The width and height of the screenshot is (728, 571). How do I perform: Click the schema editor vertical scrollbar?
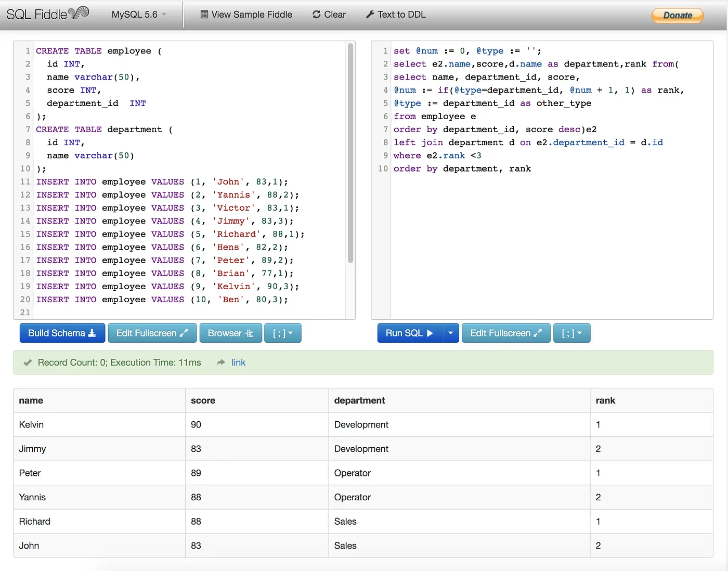click(350, 153)
